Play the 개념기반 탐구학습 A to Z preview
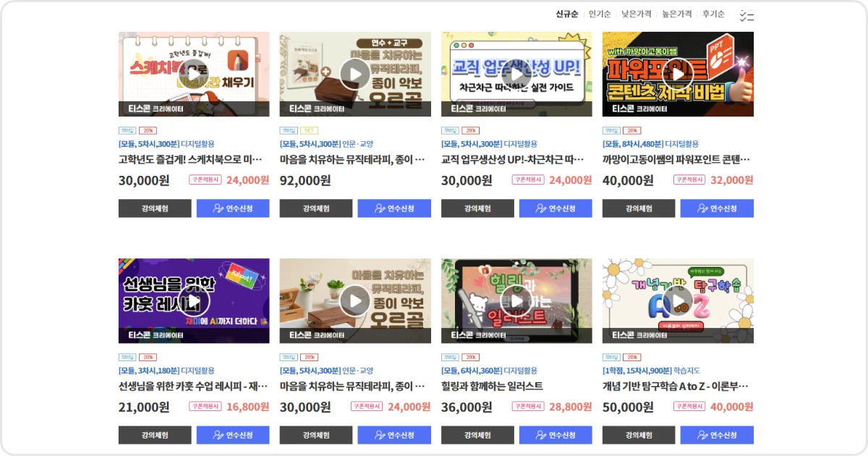 (x=678, y=301)
